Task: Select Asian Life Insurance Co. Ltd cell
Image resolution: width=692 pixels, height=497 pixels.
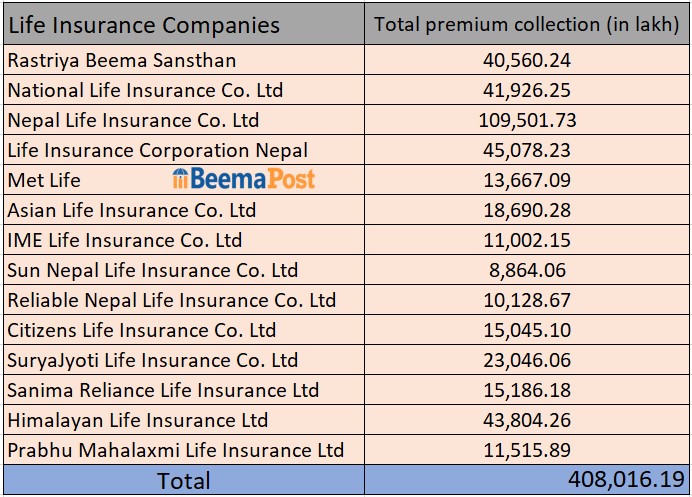Action: tap(132, 210)
